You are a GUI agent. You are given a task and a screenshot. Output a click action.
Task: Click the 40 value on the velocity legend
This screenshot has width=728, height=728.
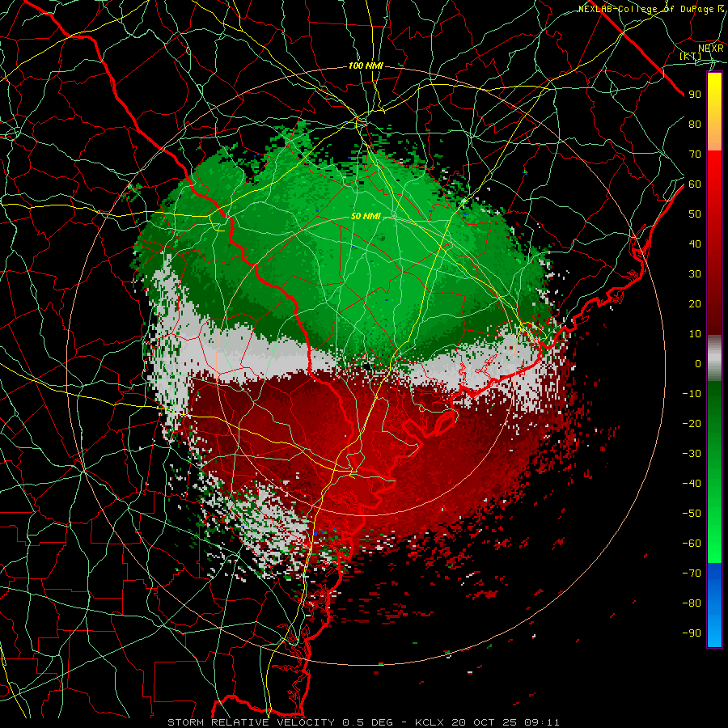point(695,244)
